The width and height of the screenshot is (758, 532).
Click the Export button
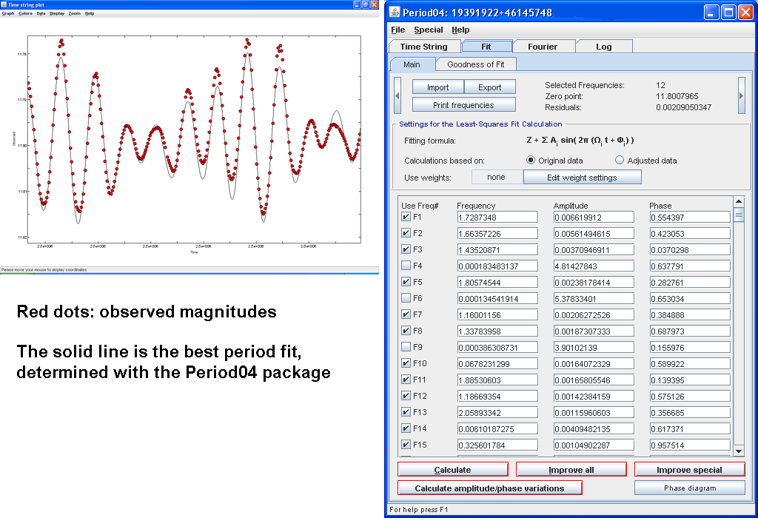(490, 87)
